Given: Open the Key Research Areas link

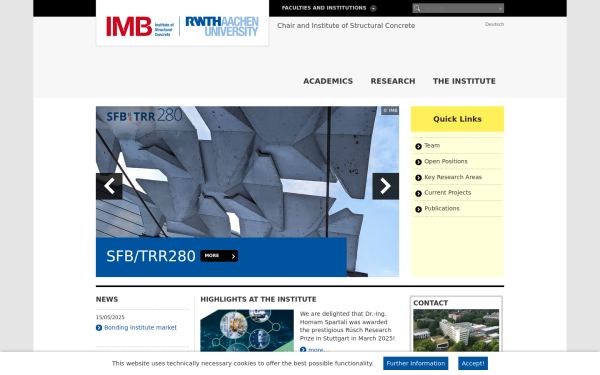Looking at the screenshot, I should point(453,177).
